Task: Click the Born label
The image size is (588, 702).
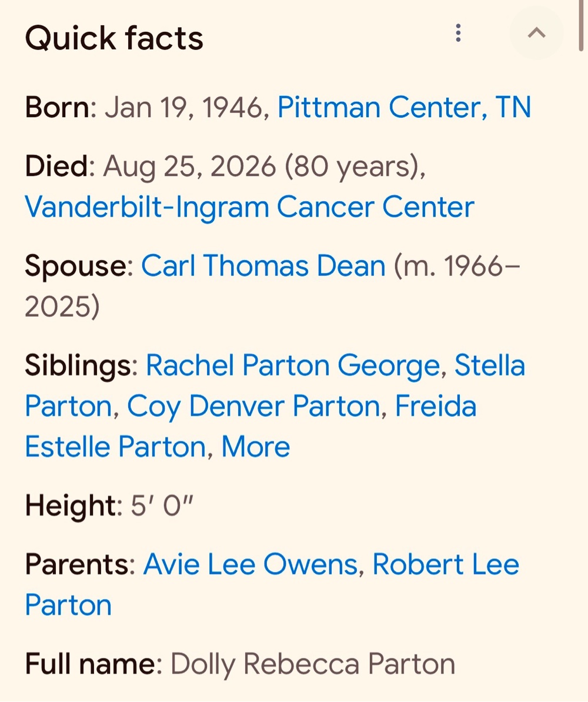Action: [x=57, y=108]
